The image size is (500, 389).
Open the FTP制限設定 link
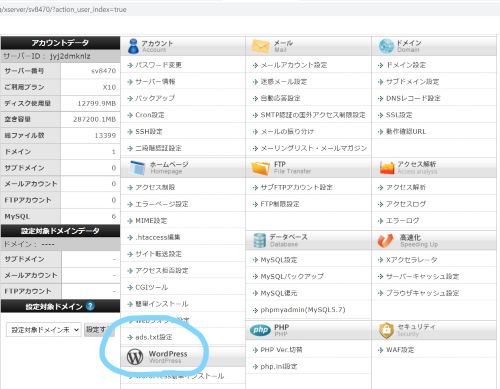280,204
